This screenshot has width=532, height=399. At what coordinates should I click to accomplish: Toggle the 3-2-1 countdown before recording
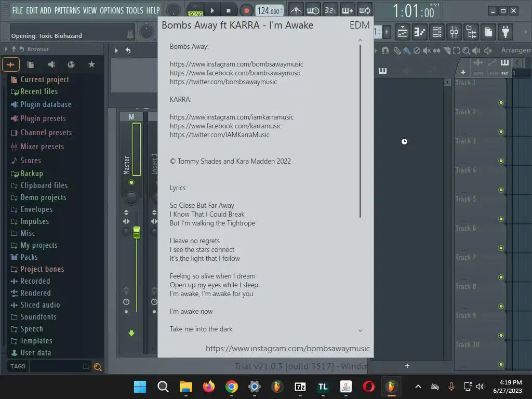click(330, 10)
